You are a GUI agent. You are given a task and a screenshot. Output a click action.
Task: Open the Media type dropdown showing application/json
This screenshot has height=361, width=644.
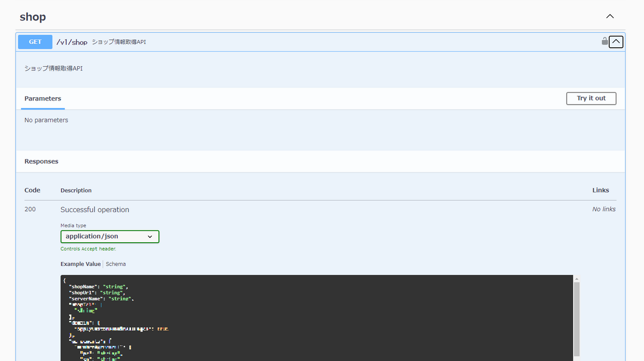point(109,236)
